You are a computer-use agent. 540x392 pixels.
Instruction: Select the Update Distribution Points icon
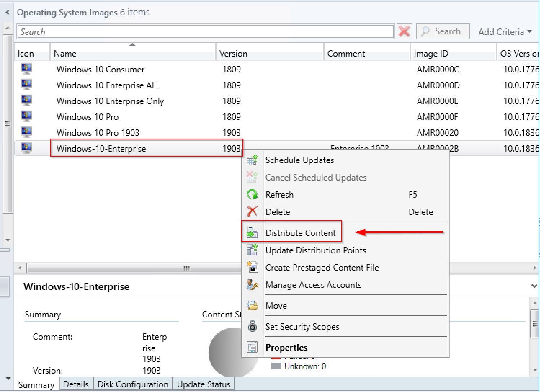pos(252,250)
